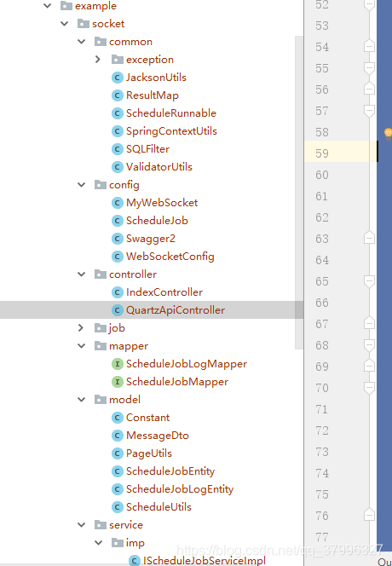Select ScheduleRunnable in project tree
392x566 pixels.
click(x=171, y=113)
